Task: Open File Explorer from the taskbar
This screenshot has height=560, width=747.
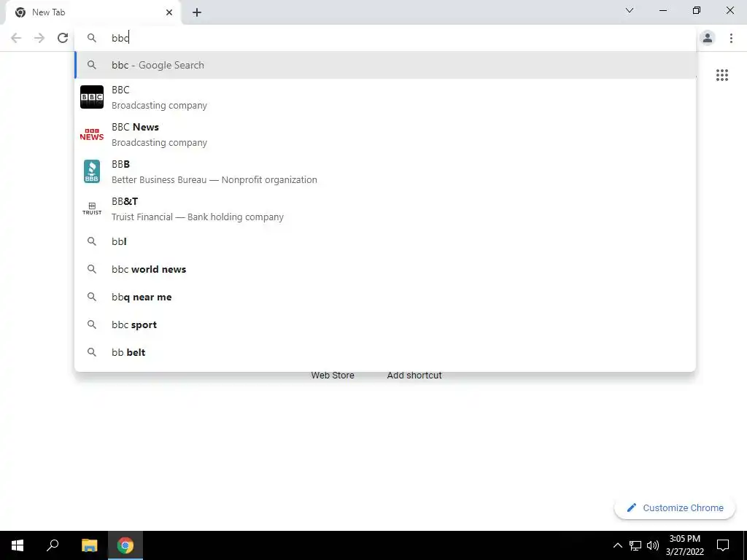Action: click(x=89, y=545)
